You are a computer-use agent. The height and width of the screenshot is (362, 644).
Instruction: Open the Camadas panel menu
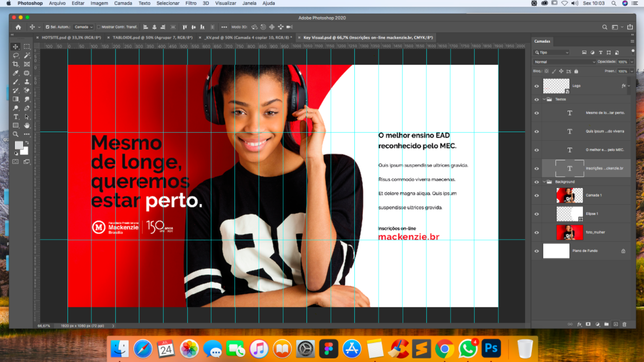(x=632, y=41)
